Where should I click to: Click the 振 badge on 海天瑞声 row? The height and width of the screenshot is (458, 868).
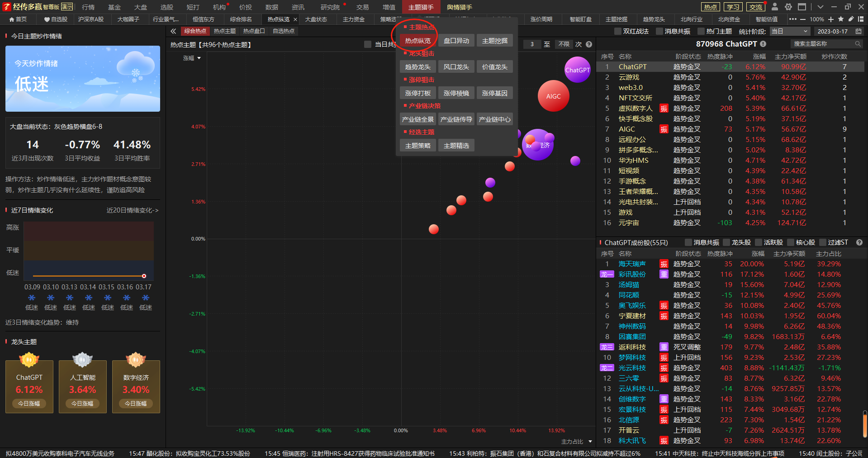[x=664, y=264]
